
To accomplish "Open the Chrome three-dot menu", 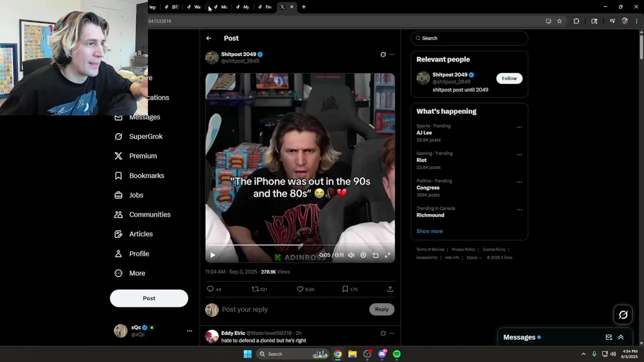I will coord(637,21).
